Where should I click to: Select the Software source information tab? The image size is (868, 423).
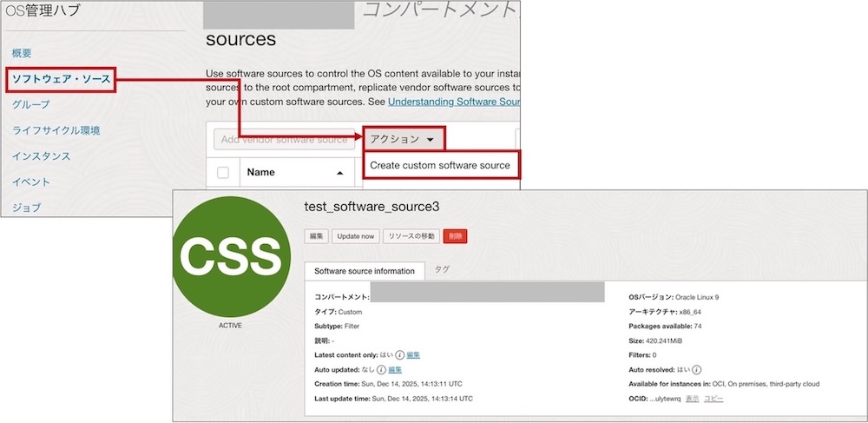[364, 271]
